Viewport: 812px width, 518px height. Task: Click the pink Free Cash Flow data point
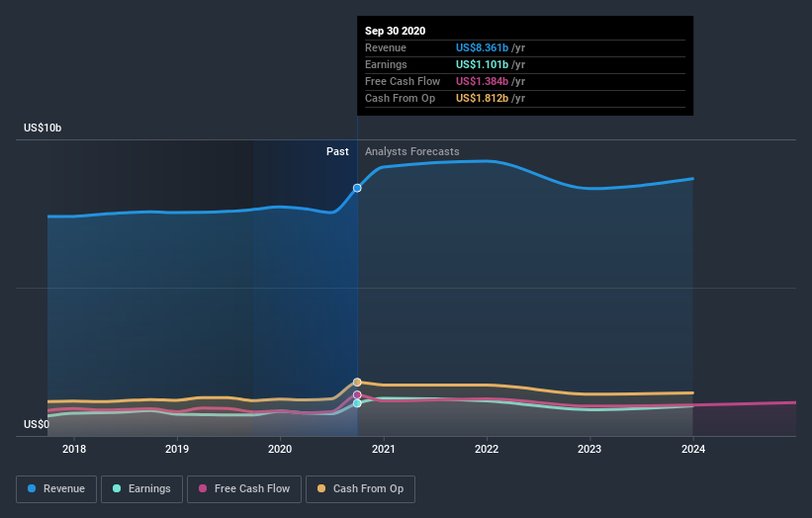coord(357,394)
